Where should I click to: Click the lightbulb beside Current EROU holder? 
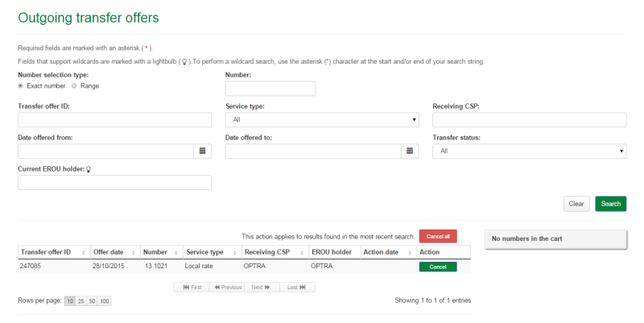tap(89, 169)
